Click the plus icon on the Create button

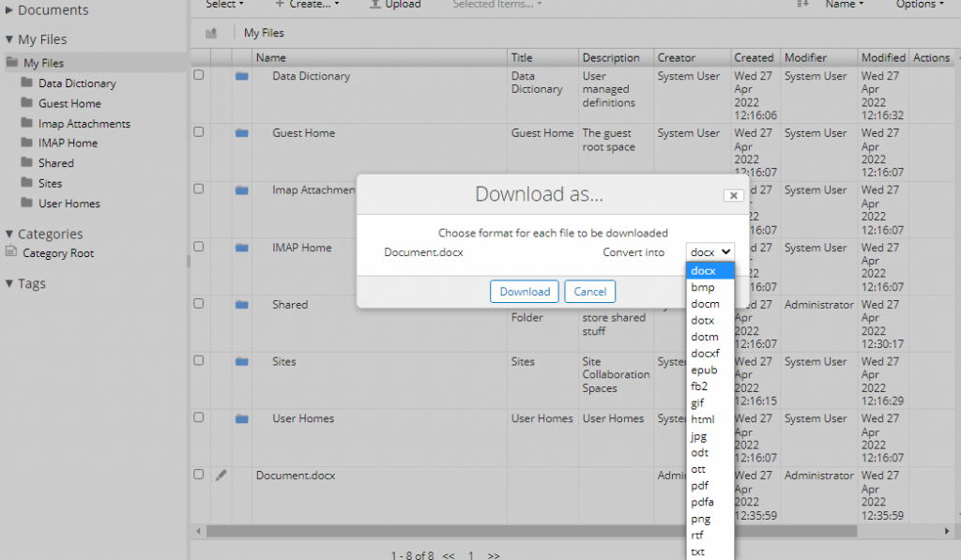tap(278, 4)
